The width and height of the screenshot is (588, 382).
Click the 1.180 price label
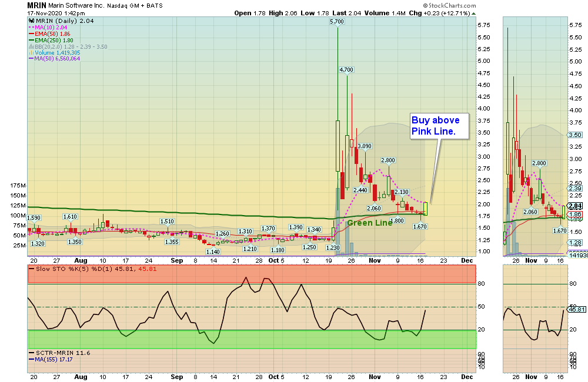(278, 250)
